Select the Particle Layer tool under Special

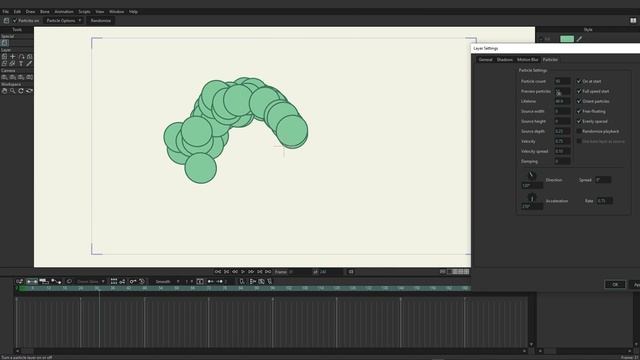tap(4, 43)
